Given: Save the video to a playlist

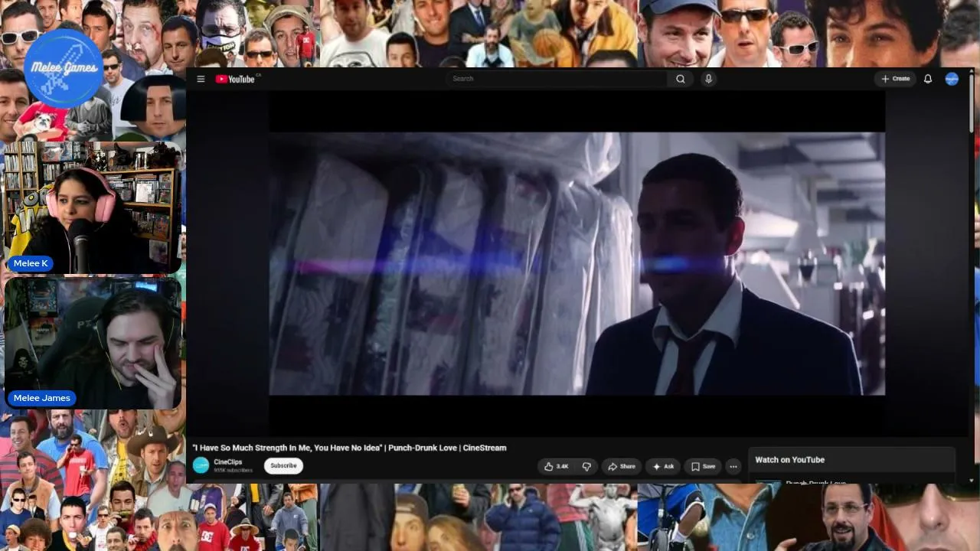Looking at the screenshot, I should (x=703, y=466).
